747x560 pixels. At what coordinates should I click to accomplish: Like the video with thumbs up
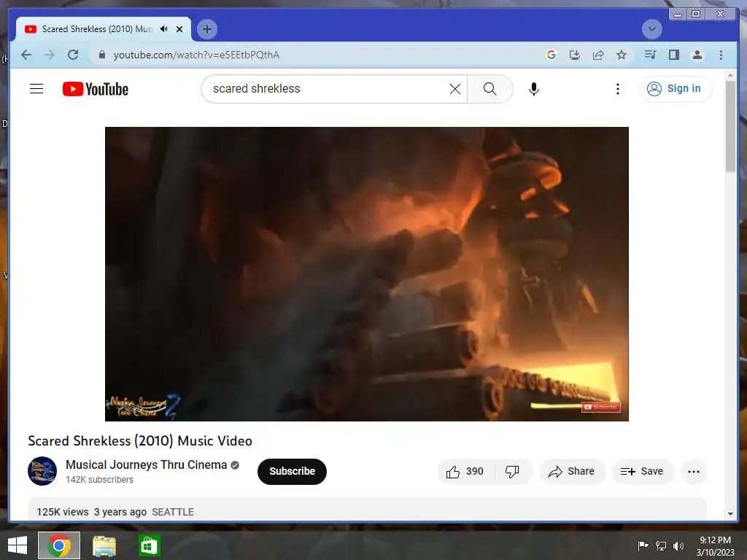pyautogui.click(x=465, y=472)
